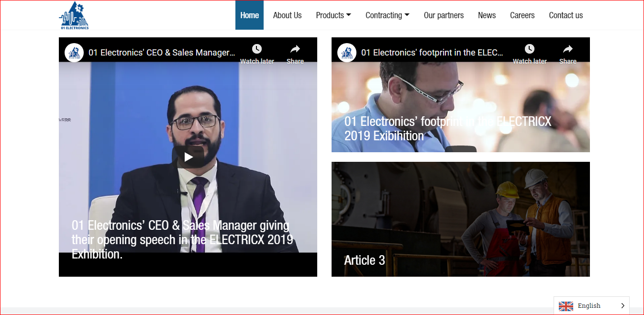Play the CEO & Sales Manager video
The image size is (644, 315).
[189, 157]
